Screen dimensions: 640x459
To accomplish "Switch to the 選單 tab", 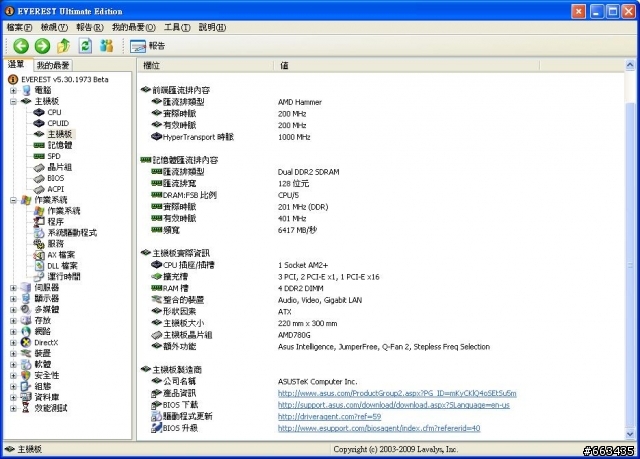I will (16, 64).
